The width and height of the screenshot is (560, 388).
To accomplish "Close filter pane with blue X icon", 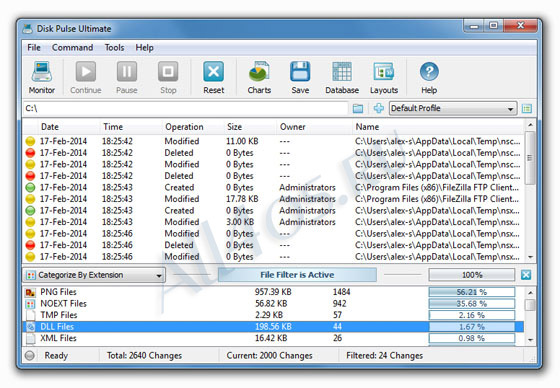I will click(x=526, y=275).
